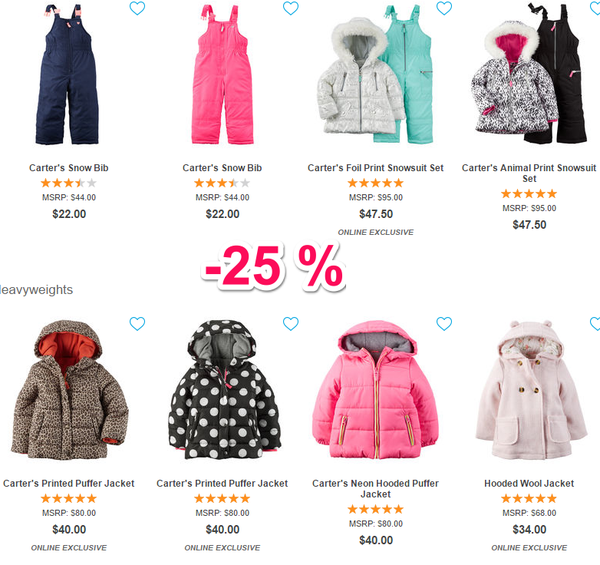View the Foil Print Snowsuit Set image
This screenshot has width=600, height=565.
pyautogui.click(x=375, y=75)
